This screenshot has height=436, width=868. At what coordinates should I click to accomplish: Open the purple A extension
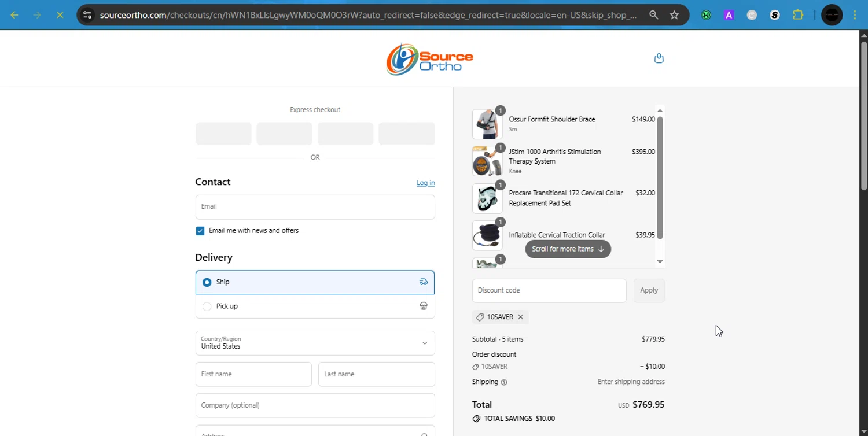point(729,15)
